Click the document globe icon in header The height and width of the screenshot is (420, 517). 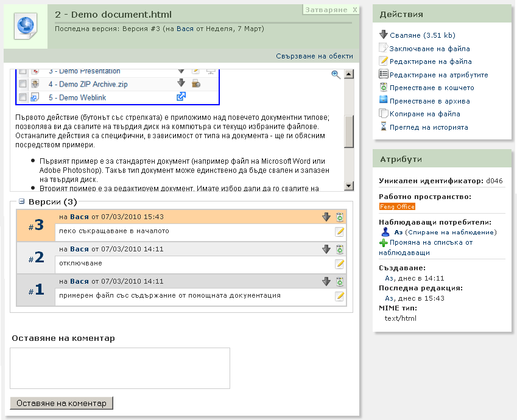click(x=28, y=26)
